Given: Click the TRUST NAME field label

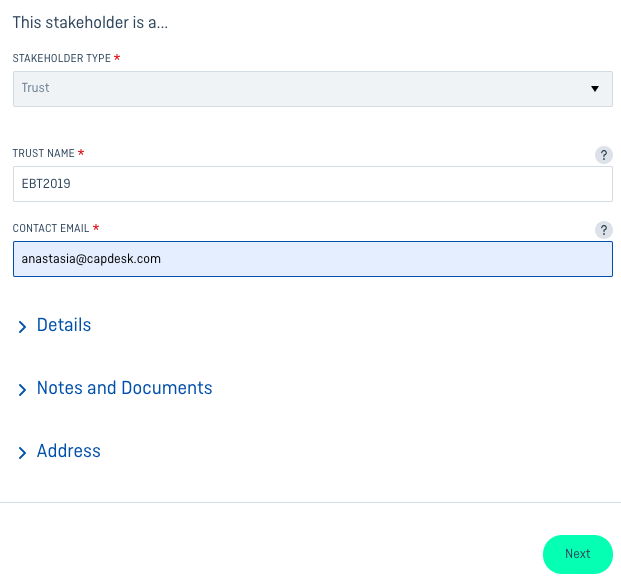Looking at the screenshot, I should pos(44,153).
